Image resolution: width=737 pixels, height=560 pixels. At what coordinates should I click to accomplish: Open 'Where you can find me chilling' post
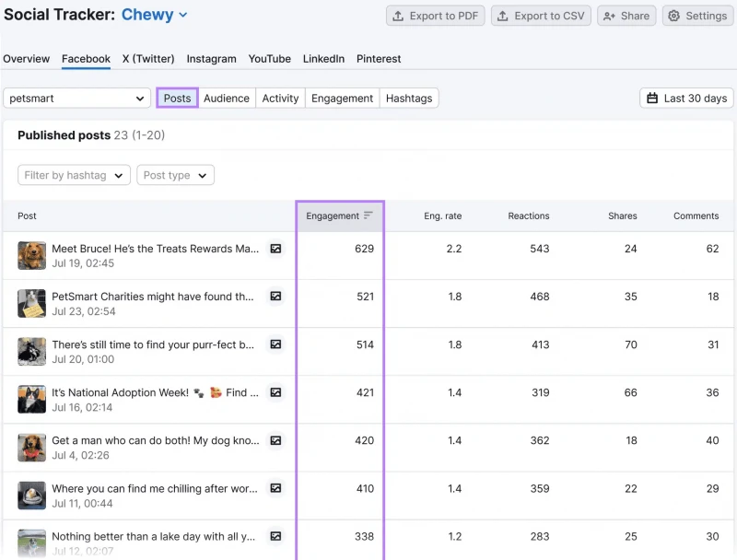coord(155,488)
